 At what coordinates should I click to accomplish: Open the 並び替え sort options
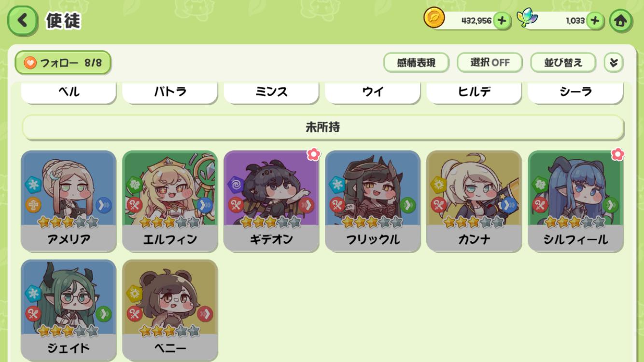coord(563,63)
